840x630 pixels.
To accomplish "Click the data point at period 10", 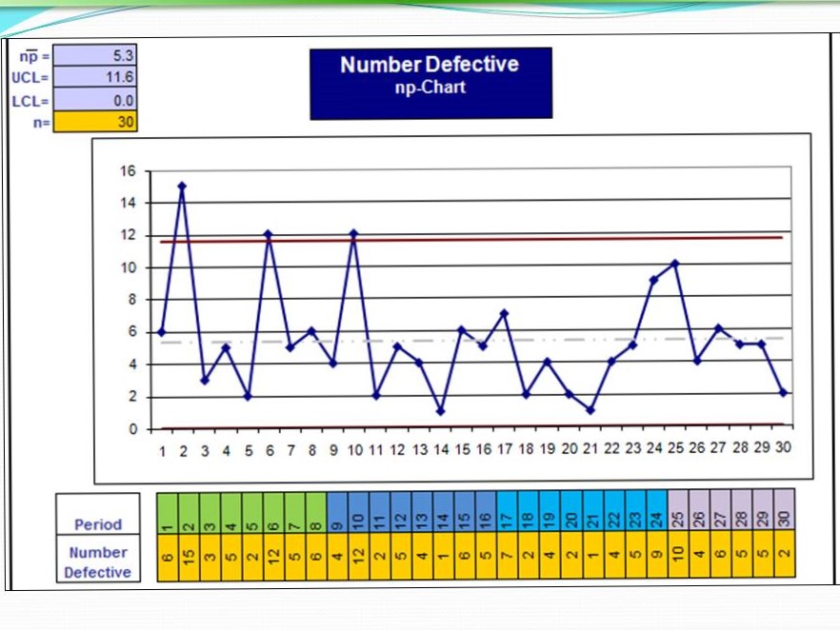I will pos(354,234).
